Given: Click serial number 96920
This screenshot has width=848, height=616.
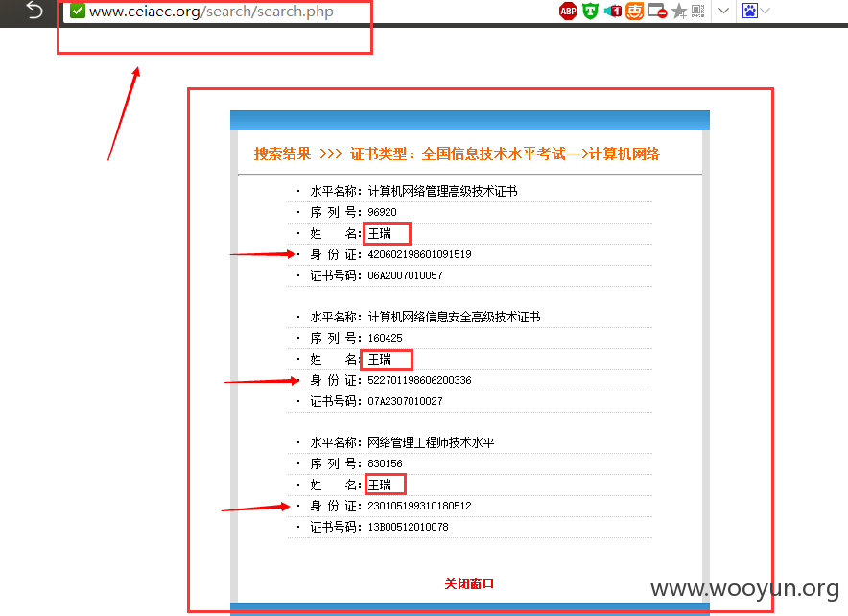Looking at the screenshot, I should (382, 212).
